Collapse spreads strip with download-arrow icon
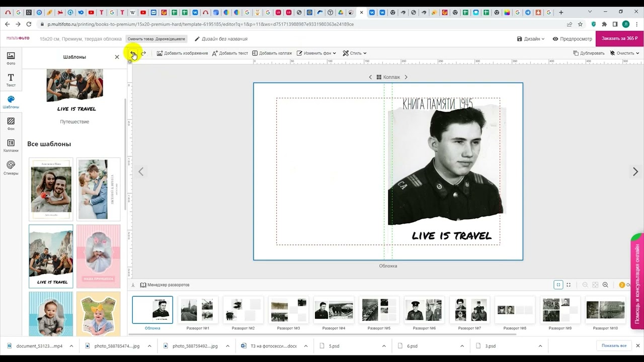The height and width of the screenshot is (362, 644). coord(133,285)
